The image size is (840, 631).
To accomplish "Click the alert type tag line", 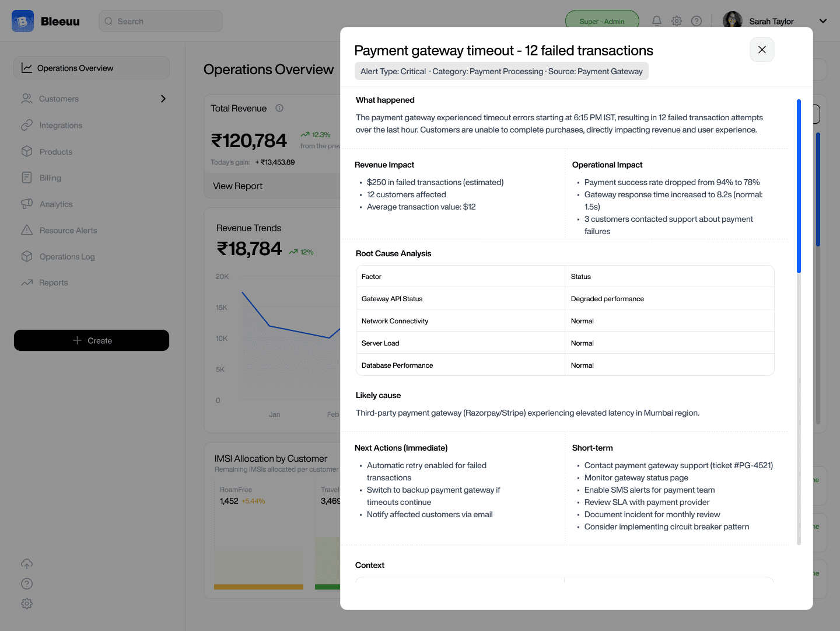I will point(502,71).
